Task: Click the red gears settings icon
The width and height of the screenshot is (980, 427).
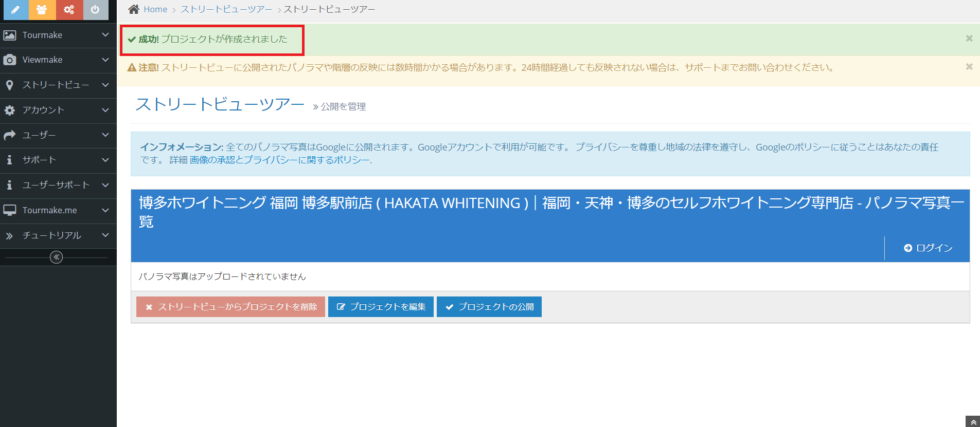Action: tap(69, 10)
